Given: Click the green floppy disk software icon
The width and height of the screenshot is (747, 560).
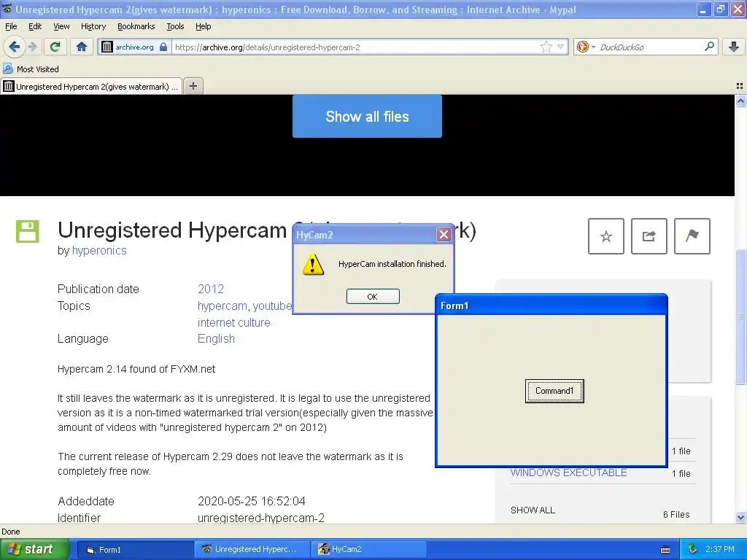Looking at the screenshot, I should (28, 231).
